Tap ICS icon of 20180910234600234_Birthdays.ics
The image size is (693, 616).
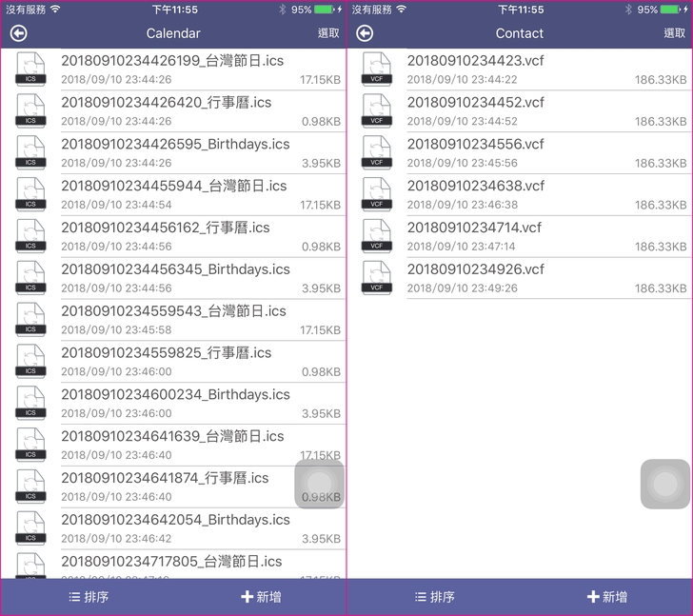(x=30, y=403)
